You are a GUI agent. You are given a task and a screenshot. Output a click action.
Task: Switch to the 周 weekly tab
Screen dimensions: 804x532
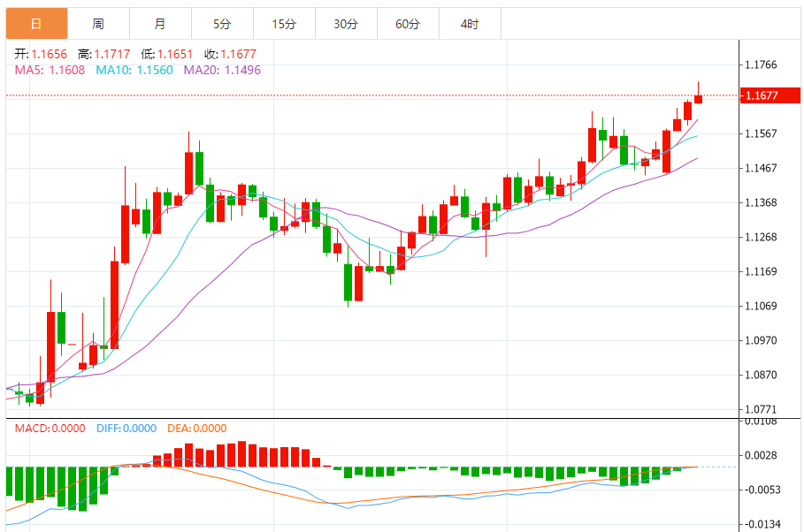click(98, 24)
